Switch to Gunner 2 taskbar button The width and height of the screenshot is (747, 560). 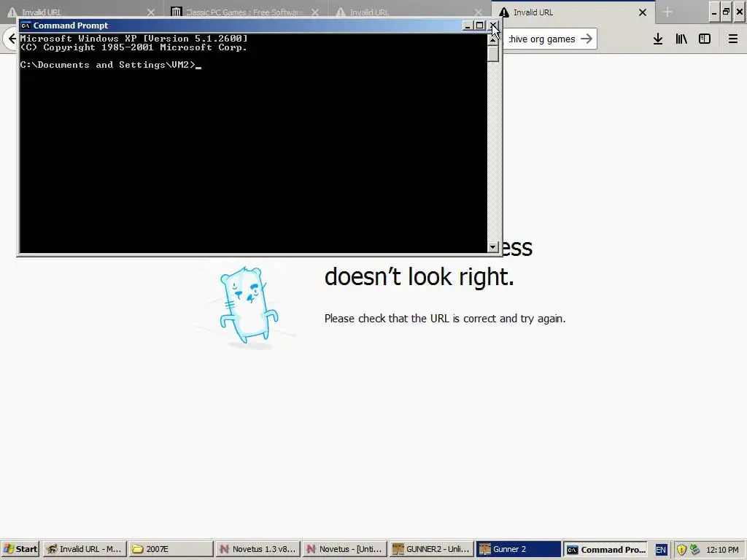pos(519,549)
